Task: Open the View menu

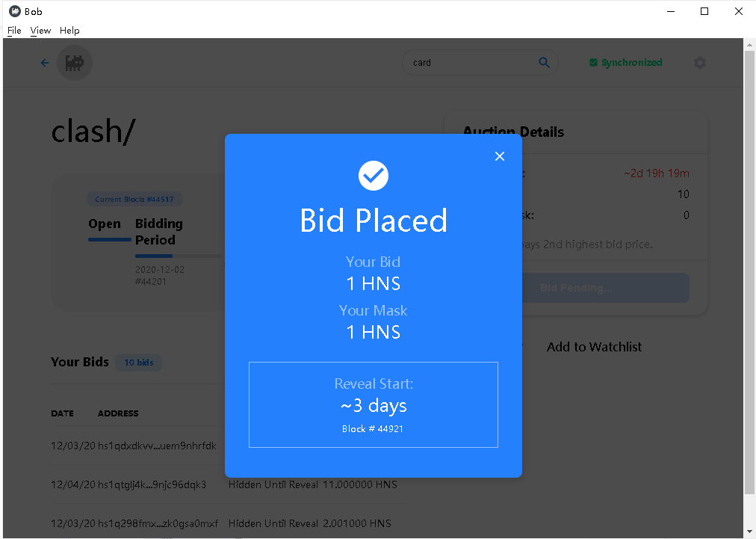Action: pos(40,31)
